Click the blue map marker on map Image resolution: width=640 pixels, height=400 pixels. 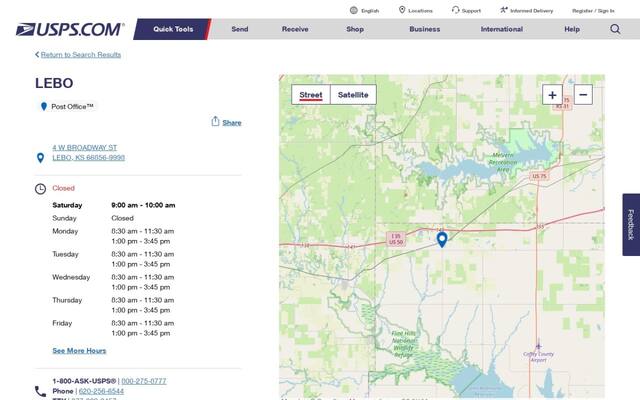coord(442,240)
